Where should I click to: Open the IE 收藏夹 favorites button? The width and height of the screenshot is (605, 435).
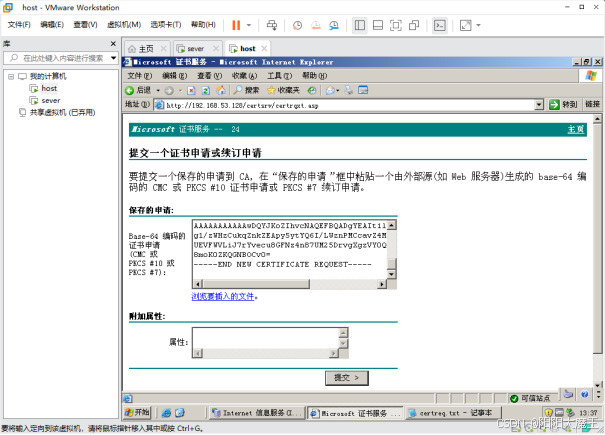(x=284, y=90)
